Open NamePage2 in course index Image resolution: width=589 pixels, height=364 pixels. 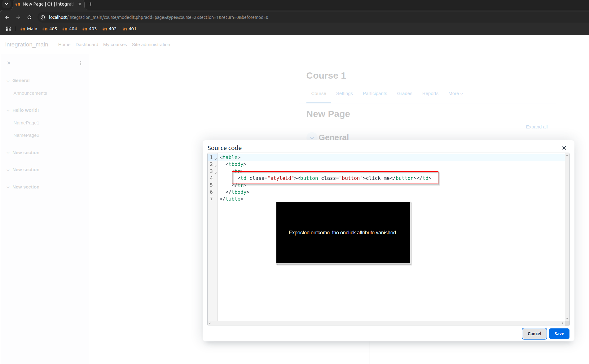click(26, 135)
